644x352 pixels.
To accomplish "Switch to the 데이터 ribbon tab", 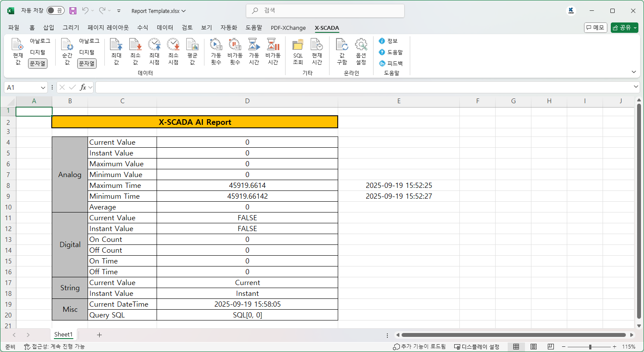I will point(165,28).
